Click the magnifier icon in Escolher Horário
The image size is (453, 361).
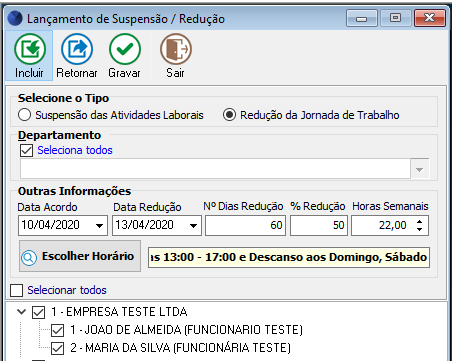tap(29, 257)
